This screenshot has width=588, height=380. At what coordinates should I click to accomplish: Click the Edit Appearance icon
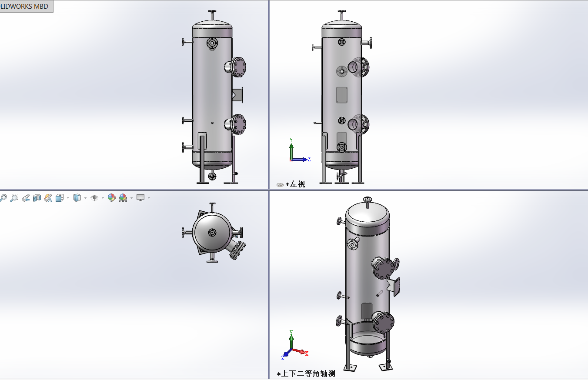tap(112, 198)
